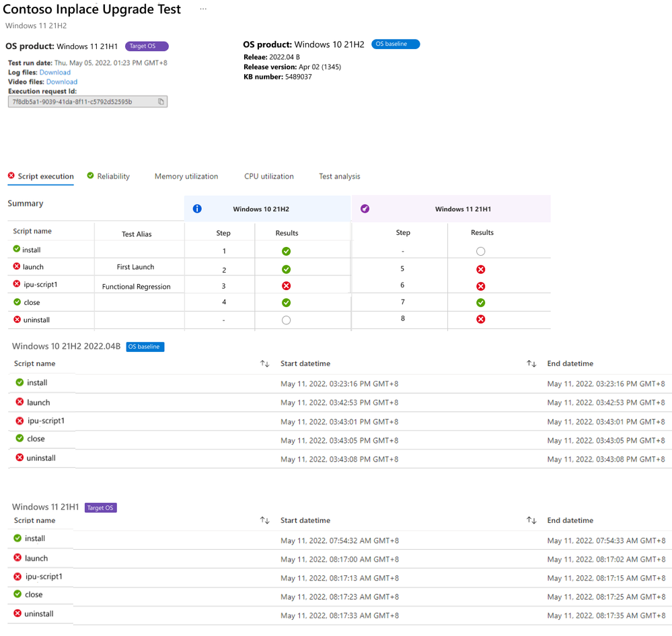672x636 pixels.
Task: Click Windows 11 step 5 failed result icon
Action: click(x=481, y=269)
